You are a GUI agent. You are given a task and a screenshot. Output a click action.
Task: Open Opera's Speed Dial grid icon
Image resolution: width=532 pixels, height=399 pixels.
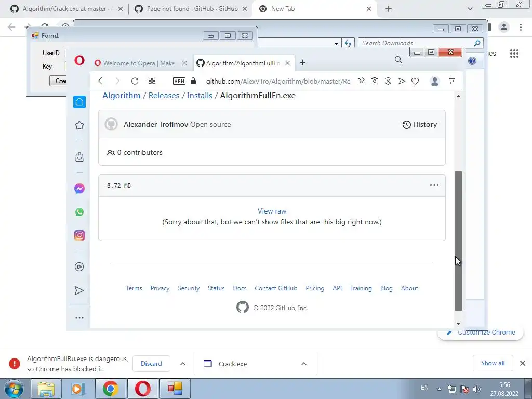tap(152, 81)
